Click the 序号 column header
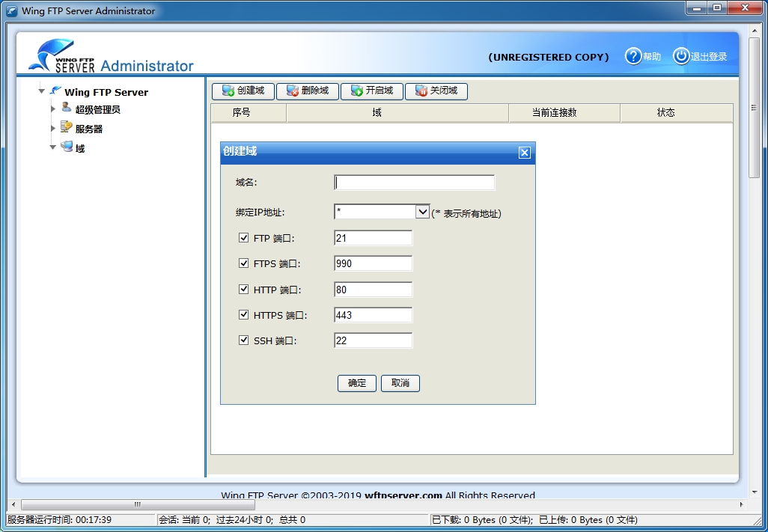Viewport: 768px width, 532px height. pyautogui.click(x=249, y=113)
